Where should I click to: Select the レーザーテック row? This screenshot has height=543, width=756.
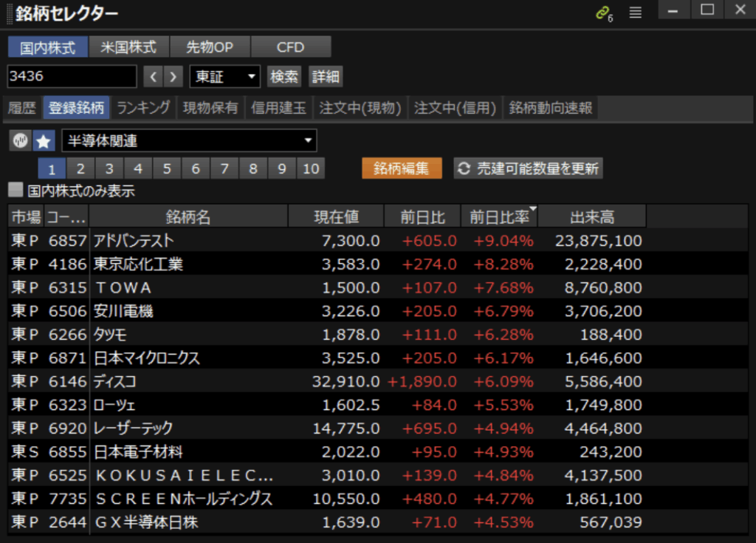click(378, 428)
